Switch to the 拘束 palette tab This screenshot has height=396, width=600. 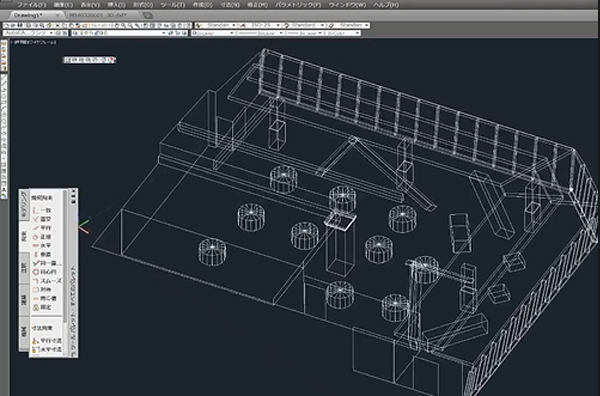(x=24, y=236)
